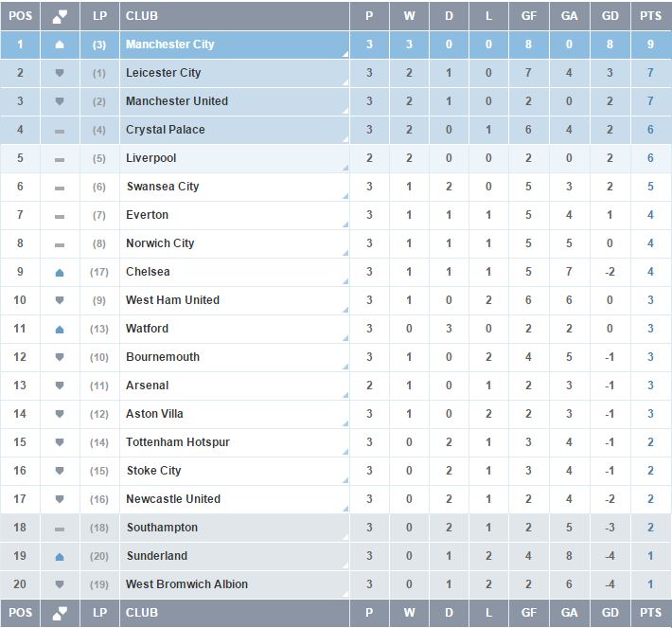Image resolution: width=672 pixels, height=628 pixels.
Task: Click the movement arrows icon in top header
Action: (x=60, y=16)
